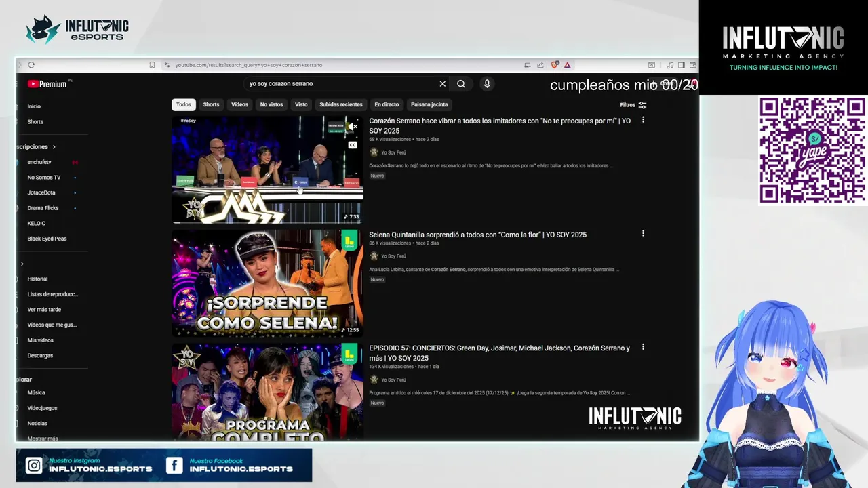Select the Paisana jacinta chip
This screenshot has width=868, height=488.
click(x=429, y=104)
